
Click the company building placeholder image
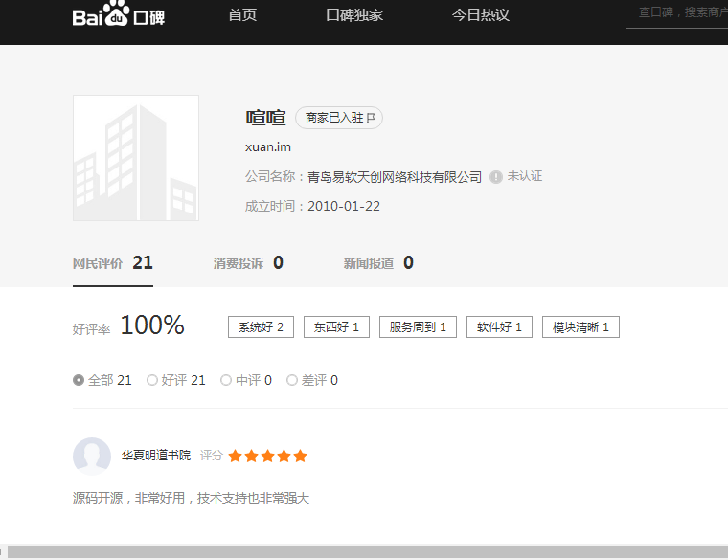pyautogui.click(x=136, y=158)
